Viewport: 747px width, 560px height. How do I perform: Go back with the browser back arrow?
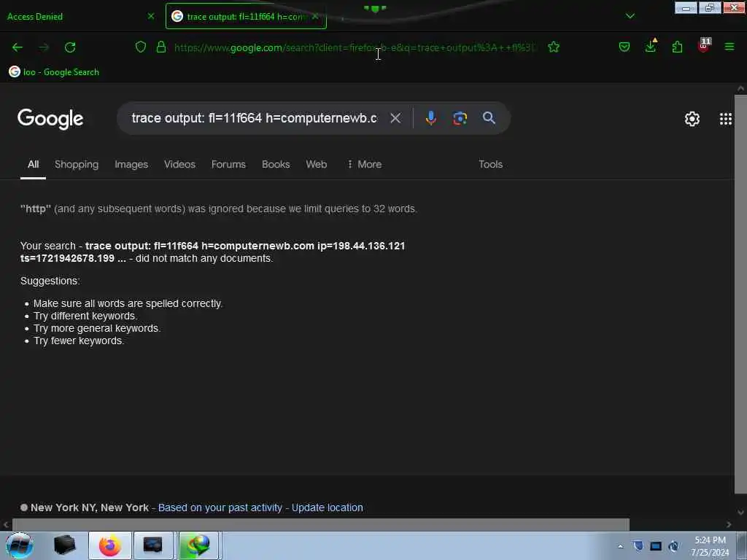click(x=18, y=47)
